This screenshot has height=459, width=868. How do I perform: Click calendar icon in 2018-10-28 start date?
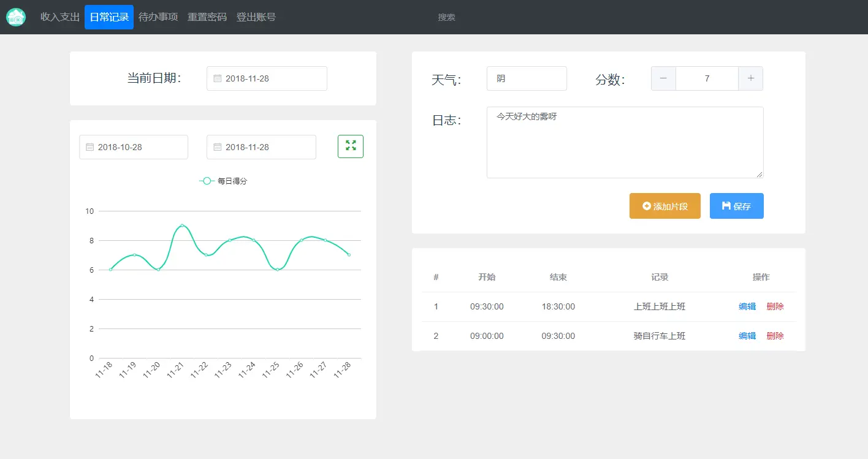(89, 147)
